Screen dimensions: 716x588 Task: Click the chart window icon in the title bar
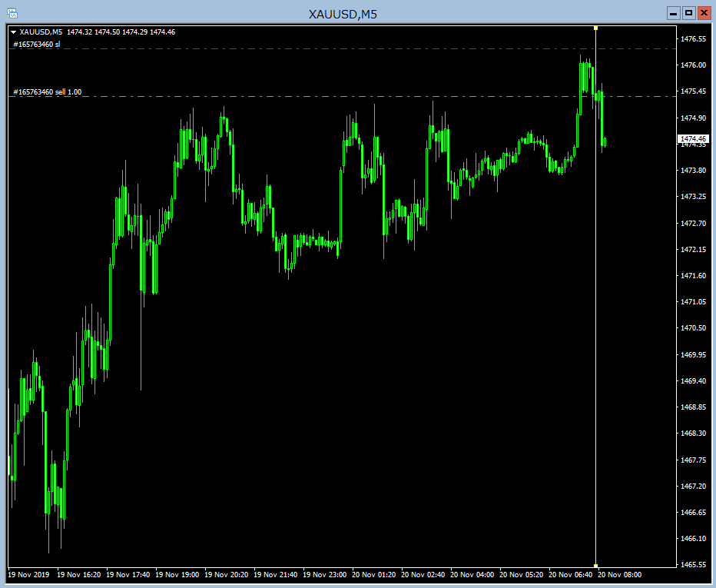12,14
